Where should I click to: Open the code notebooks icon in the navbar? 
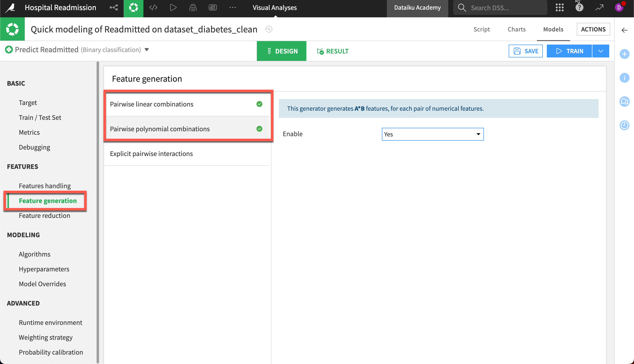pos(154,7)
